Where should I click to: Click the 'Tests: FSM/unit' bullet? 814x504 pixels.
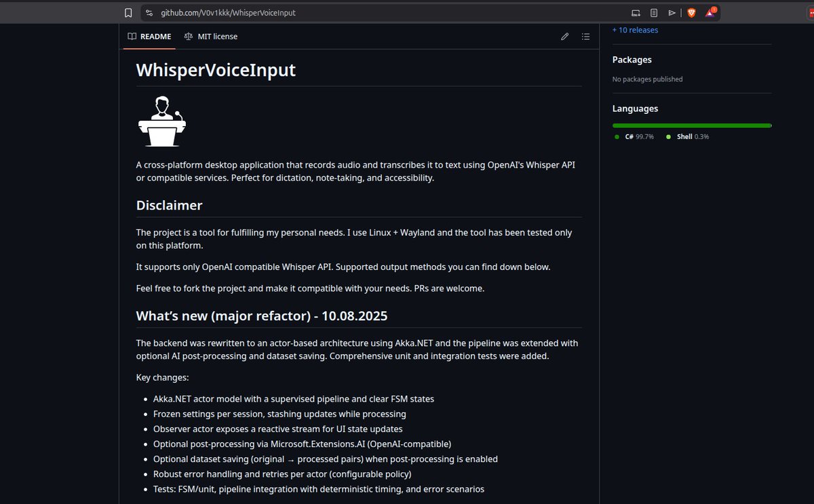[x=319, y=488]
